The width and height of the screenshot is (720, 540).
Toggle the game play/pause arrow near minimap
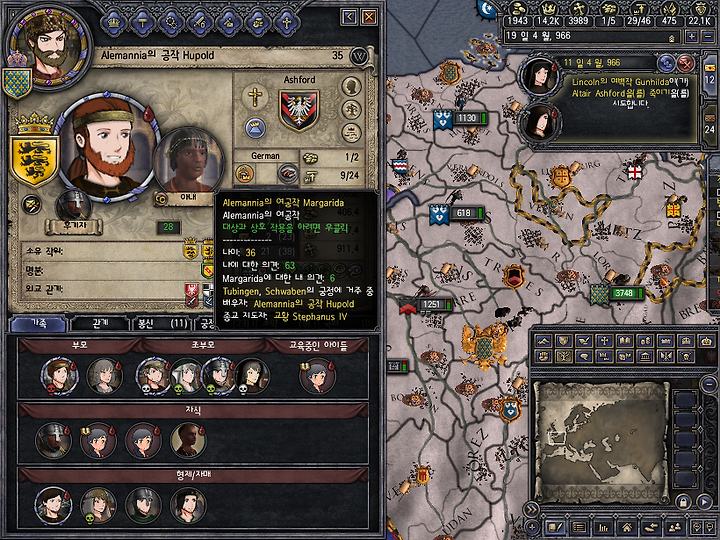tap(704, 502)
